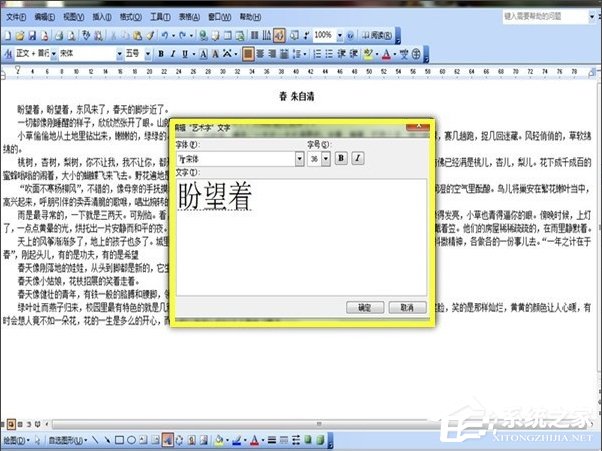This screenshot has height=451, width=602.
Task: Toggle Bold button in WordArt dialog
Action: 340,158
